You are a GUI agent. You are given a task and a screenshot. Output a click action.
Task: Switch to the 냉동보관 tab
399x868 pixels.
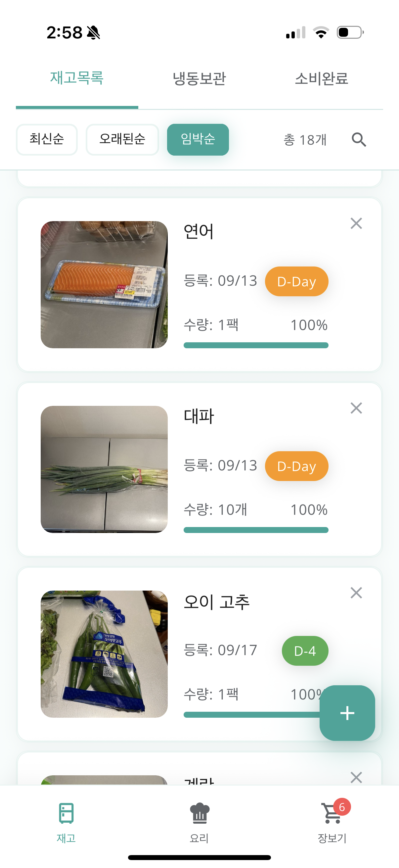click(x=199, y=78)
